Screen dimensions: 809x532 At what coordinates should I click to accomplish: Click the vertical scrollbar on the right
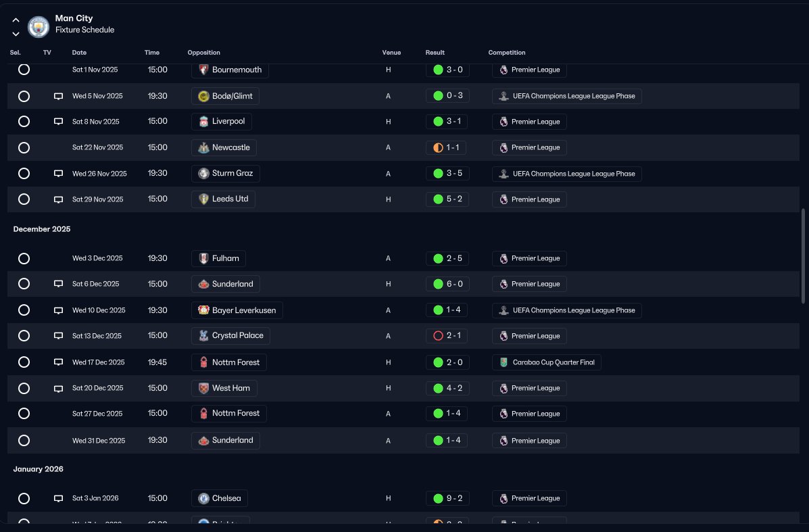(x=803, y=256)
